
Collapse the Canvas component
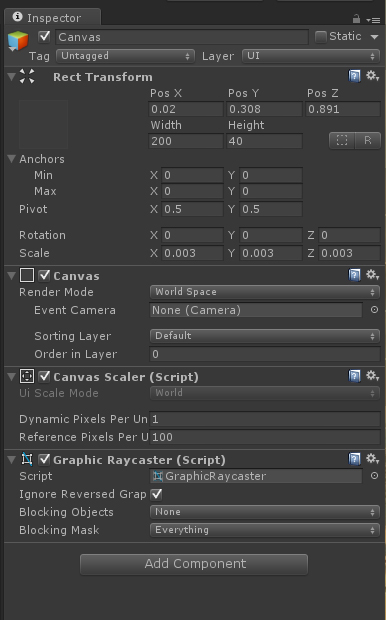(12, 275)
